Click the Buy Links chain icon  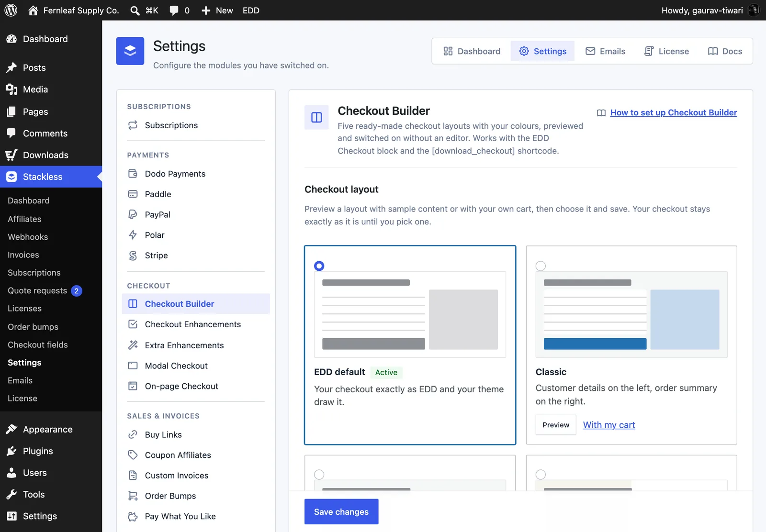pos(133,434)
